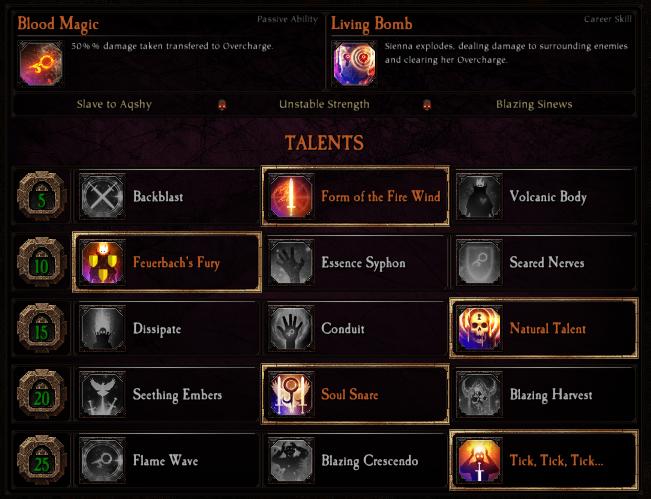This screenshot has height=499, width=651.
Task: Pick the Conduit talent option
Action: pos(355,328)
